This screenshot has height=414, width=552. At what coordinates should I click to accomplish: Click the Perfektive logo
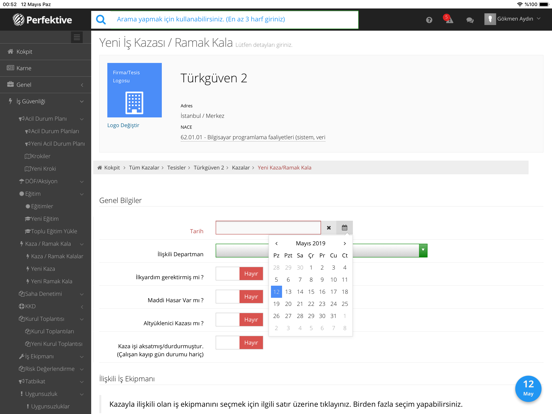pos(42,20)
